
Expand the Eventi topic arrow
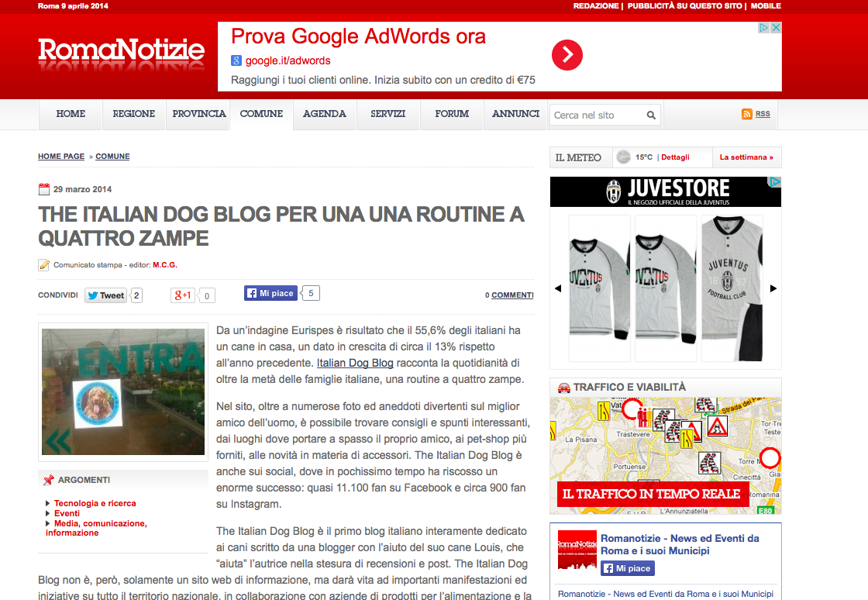[x=47, y=513]
